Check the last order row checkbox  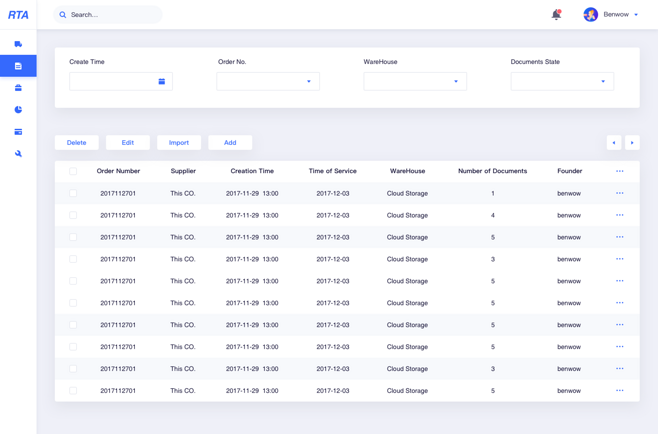point(73,390)
